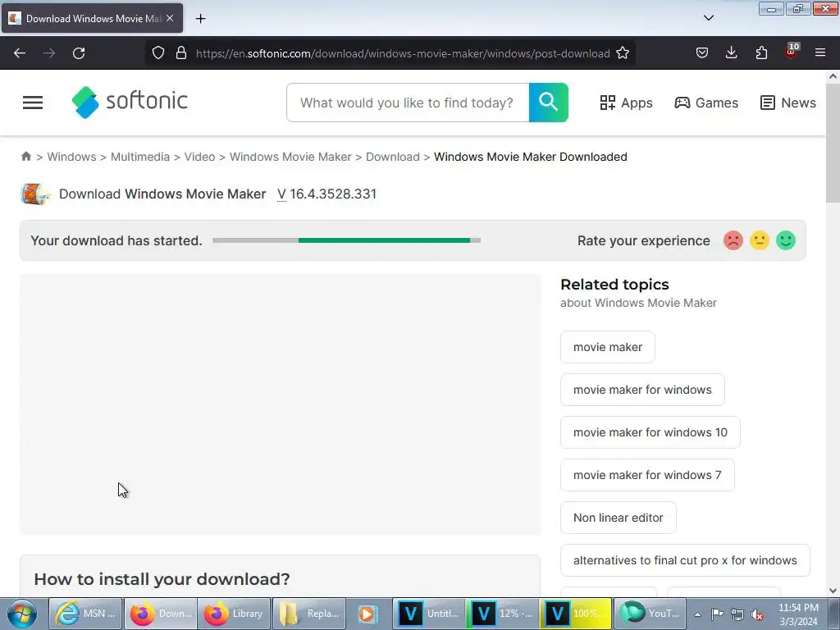Click the uBlock extension icon with badge 10
Image resolution: width=840 pixels, height=630 pixels.
coord(791,52)
